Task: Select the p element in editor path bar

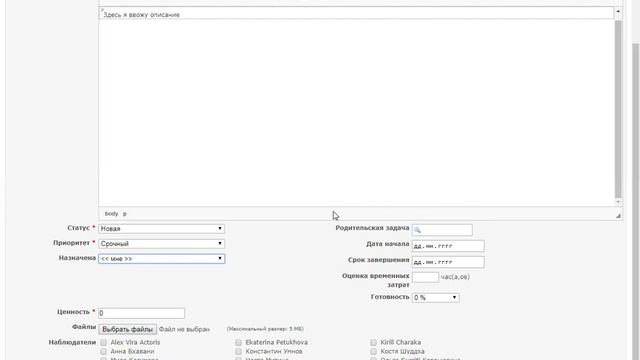Action: tap(124, 213)
